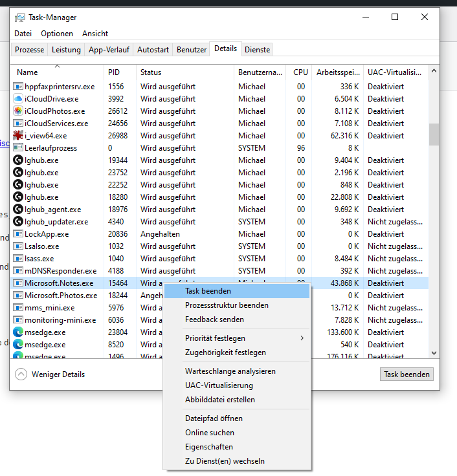This screenshot has width=457, height=476.
Task: Open Eigenschaften from context menu
Action: (x=237, y=447)
